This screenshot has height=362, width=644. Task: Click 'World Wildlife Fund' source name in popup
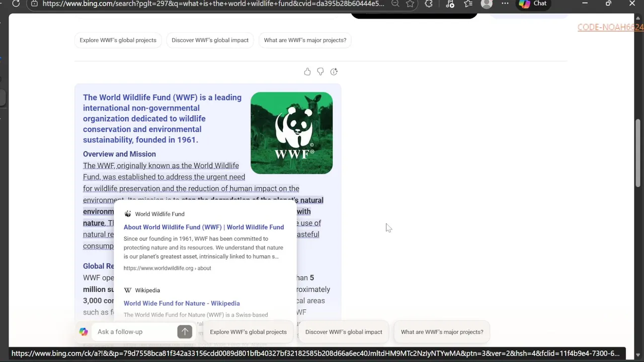coord(159,214)
